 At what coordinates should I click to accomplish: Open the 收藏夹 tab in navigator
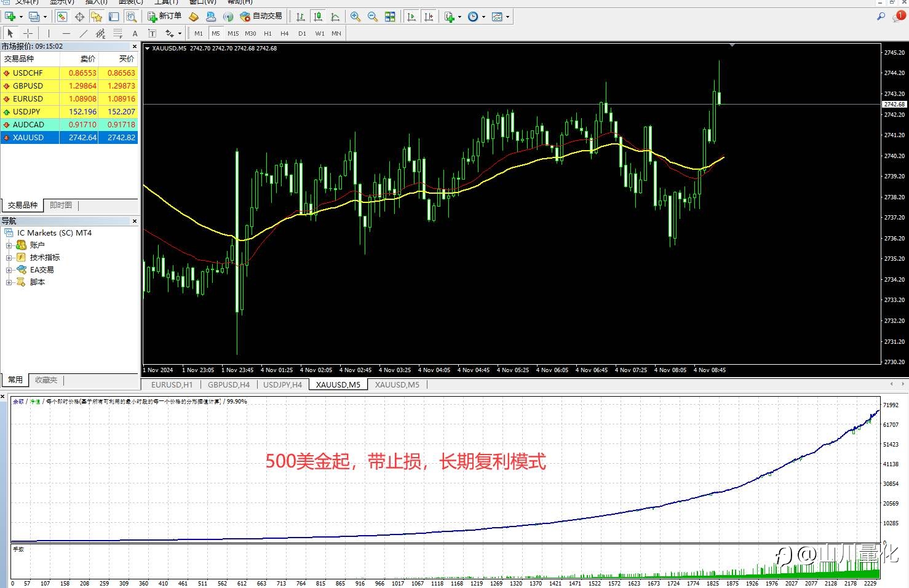click(x=46, y=380)
